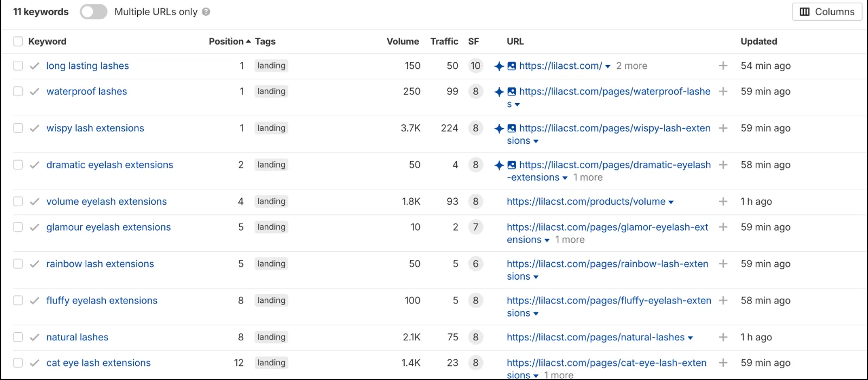Click the plus icon for natural lashes row

(723, 337)
